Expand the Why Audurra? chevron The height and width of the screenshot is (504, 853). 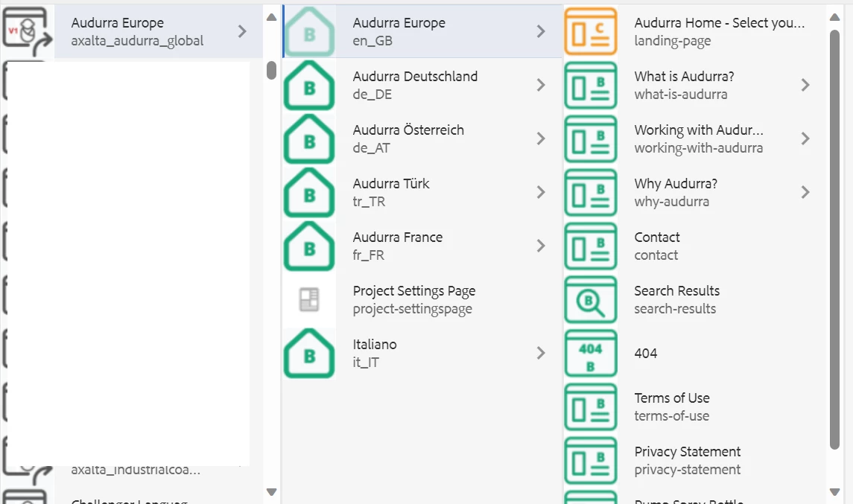(805, 192)
